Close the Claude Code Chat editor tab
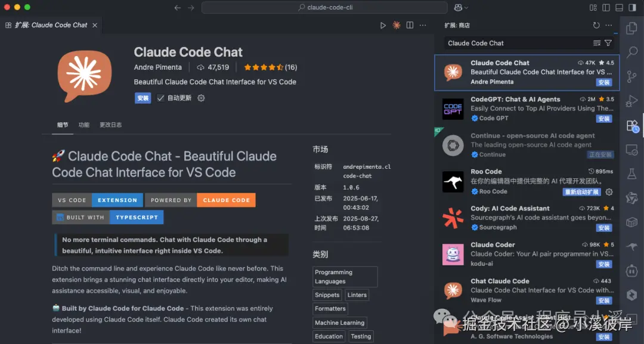The height and width of the screenshot is (344, 644). (95, 26)
